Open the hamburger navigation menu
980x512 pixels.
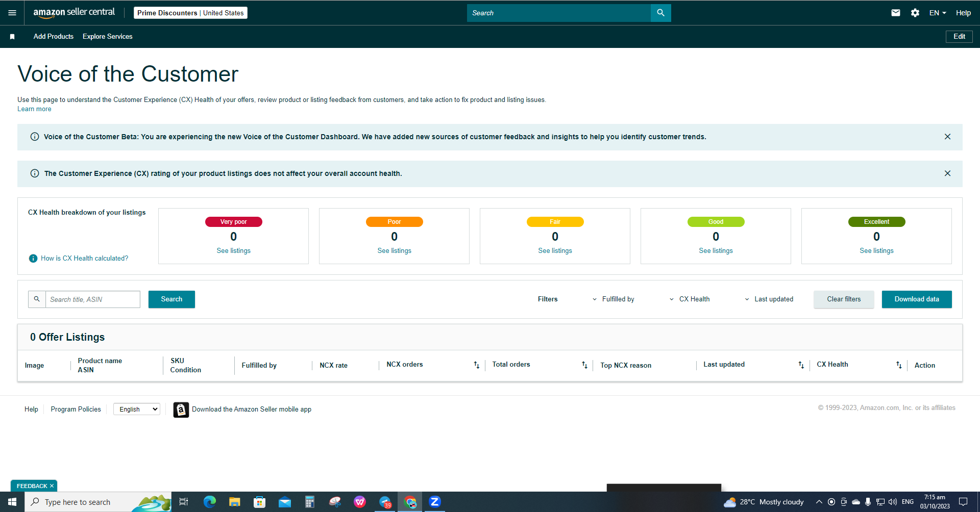click(12, 13)
